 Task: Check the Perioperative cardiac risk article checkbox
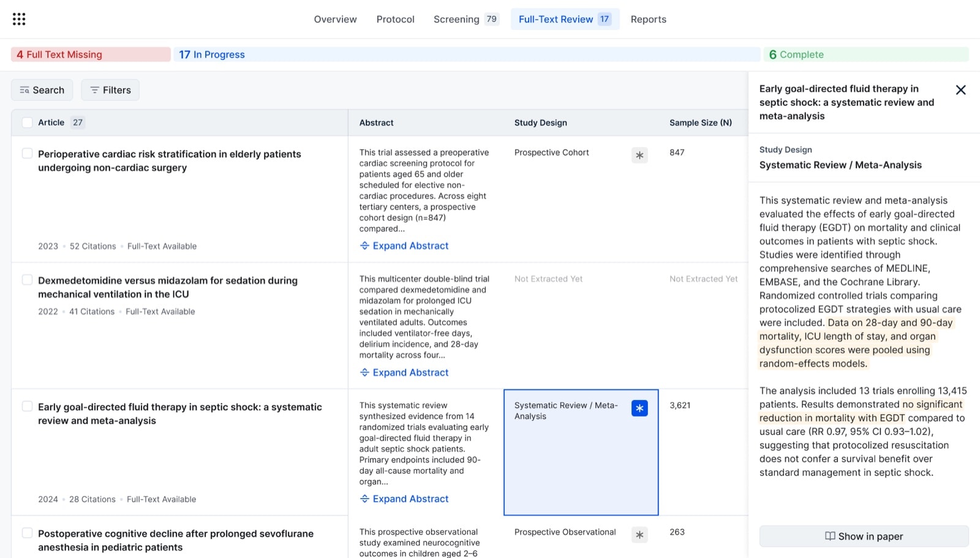(x=27, y=153)
